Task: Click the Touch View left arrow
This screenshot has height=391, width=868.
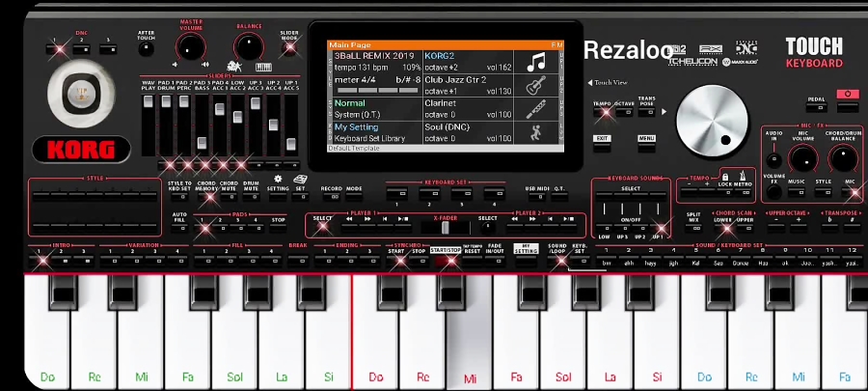Action: coord(590,82)
